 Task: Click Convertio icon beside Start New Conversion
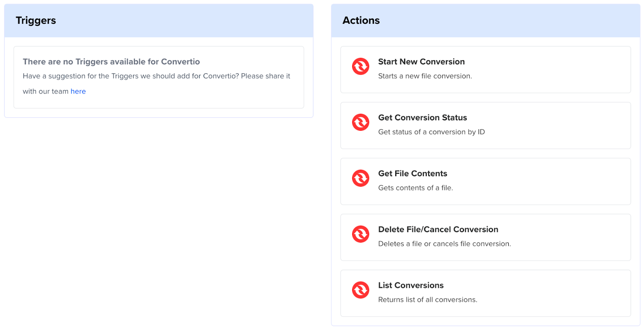point(361,66)
